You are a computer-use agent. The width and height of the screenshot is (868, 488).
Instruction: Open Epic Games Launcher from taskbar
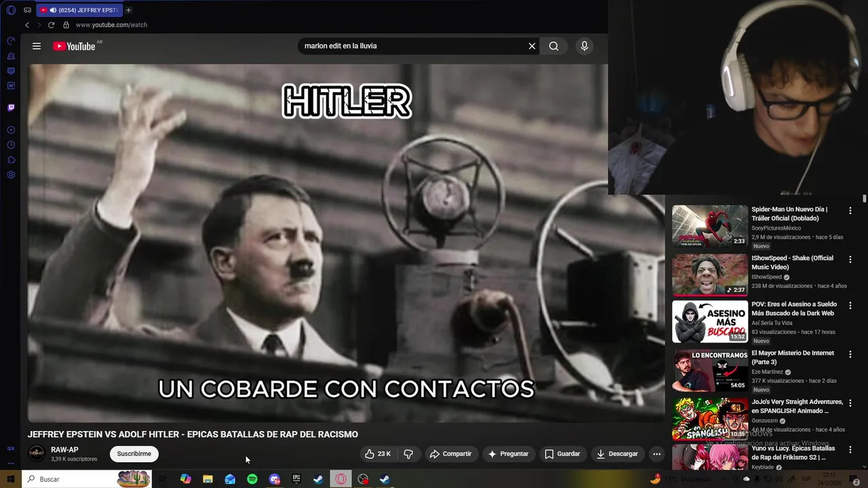pyautogui.click(x=296, y=479)
